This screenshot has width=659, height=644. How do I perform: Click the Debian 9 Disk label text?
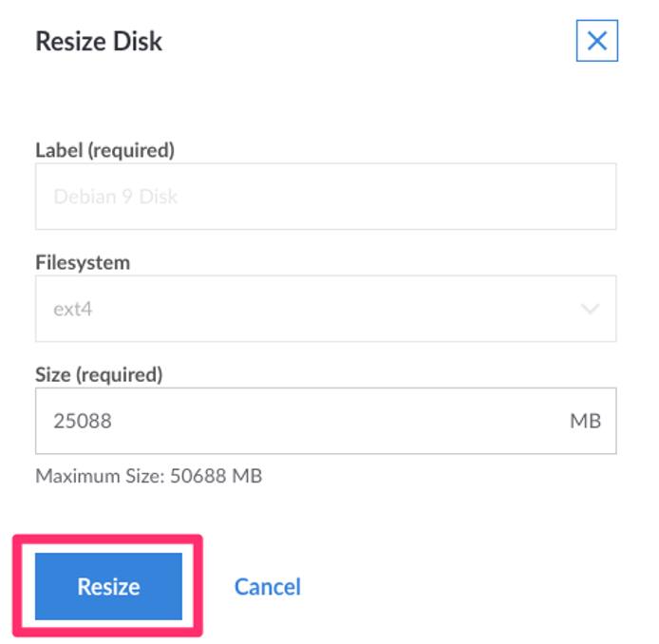click(116, 197)
